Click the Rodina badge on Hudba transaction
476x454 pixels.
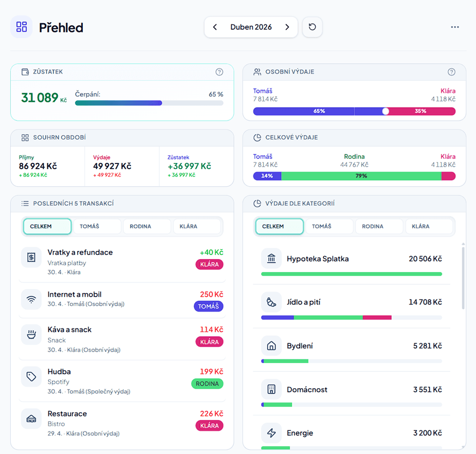point(207,384)
